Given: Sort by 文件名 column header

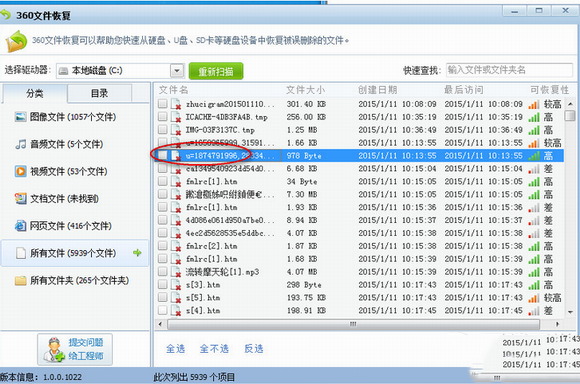Looking at the screenshot, I should pos(173,90).
